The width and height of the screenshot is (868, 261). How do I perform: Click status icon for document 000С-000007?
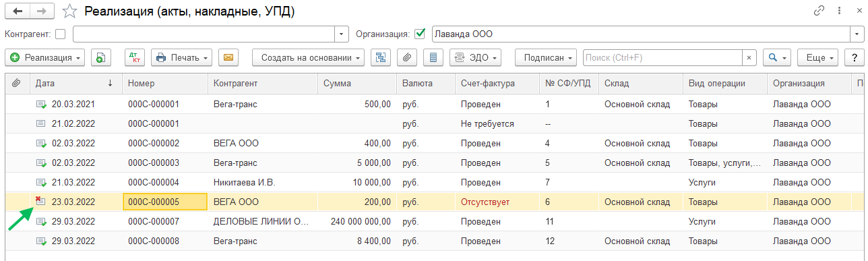(41, 221)
